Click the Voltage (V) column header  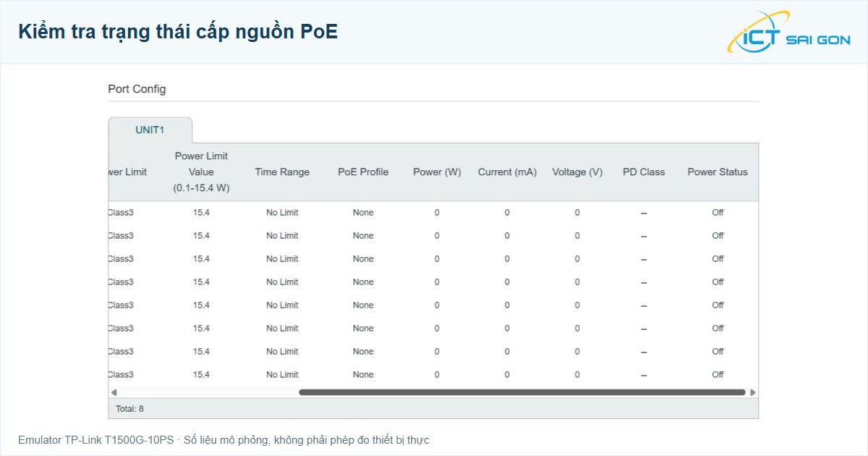(x=577, y=172)
